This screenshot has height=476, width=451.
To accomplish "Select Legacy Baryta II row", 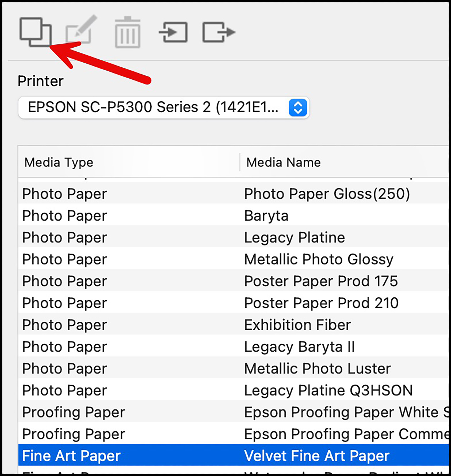I will pos(233,347).
